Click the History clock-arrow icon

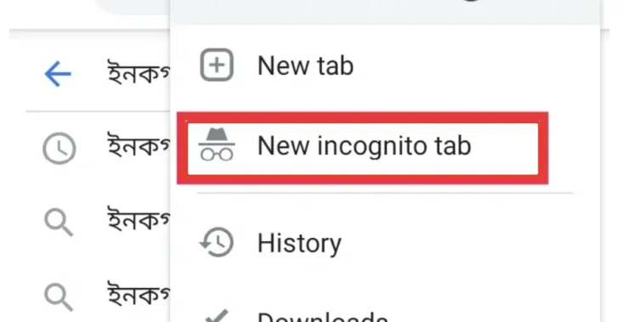[217, 242]
